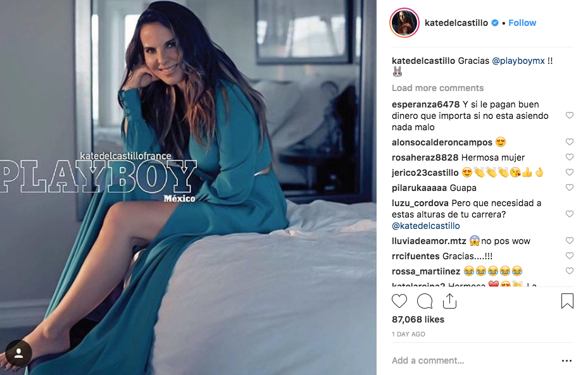Open the comment bubble icon
This screenshot has width=588, height=375.
pos(425,301)
